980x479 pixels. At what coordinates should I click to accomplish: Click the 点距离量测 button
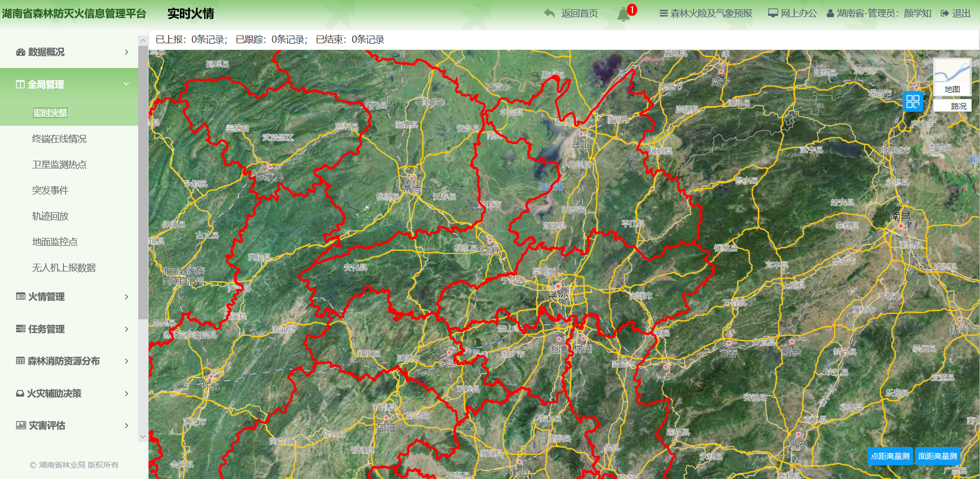pyautogui.click(x=890, y=456)
